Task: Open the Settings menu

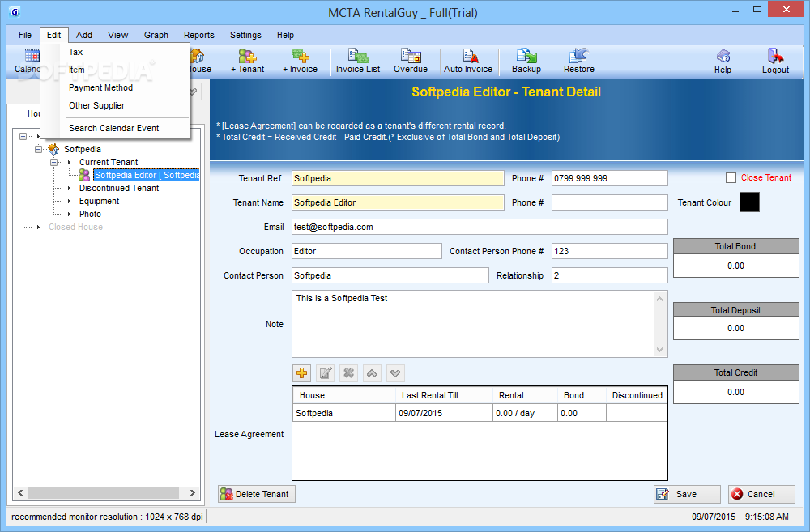Action: click(245, 35)
